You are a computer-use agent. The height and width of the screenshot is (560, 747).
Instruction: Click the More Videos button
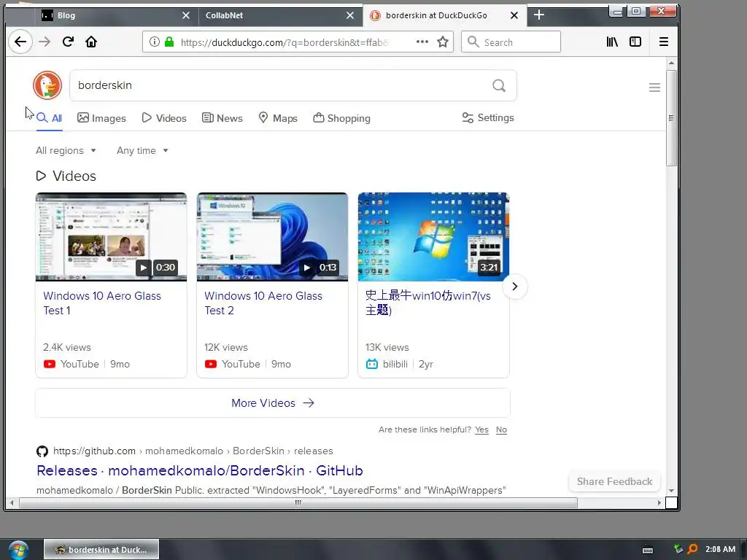tap(273, 402)
